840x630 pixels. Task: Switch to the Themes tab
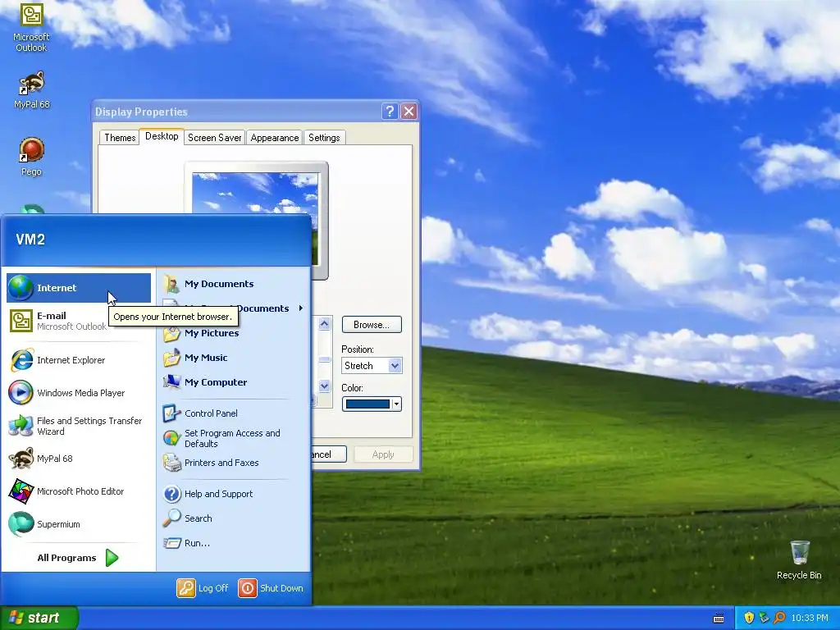(x=120, y=138)
